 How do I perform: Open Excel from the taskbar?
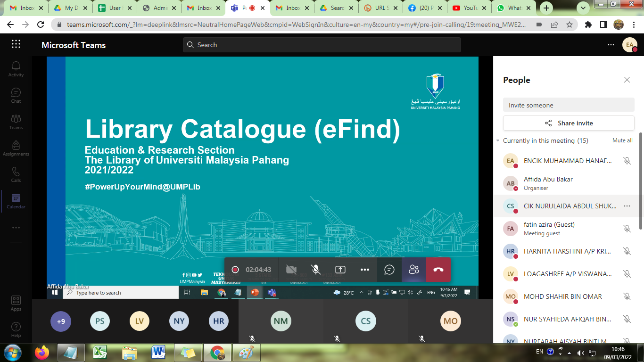click(100, 353)
